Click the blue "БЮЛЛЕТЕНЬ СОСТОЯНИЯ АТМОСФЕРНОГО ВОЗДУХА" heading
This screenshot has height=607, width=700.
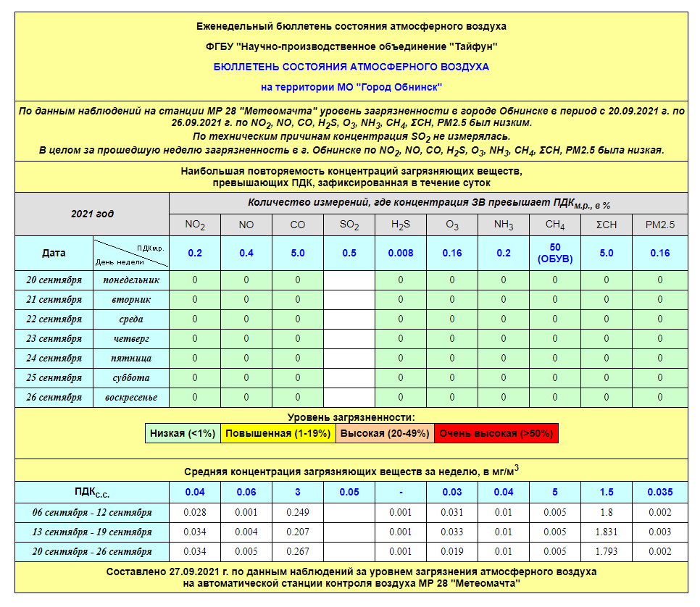(351, 67)
